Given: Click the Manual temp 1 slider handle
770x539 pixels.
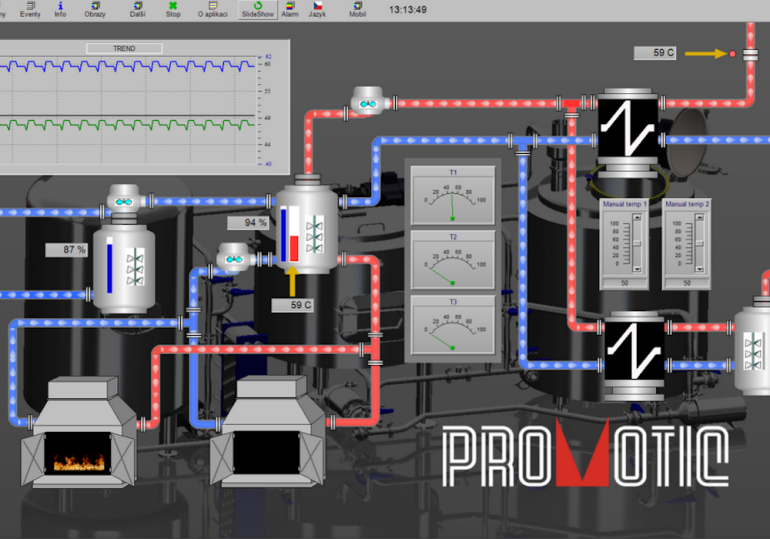Looking at the screenshot, I should 638,241.
